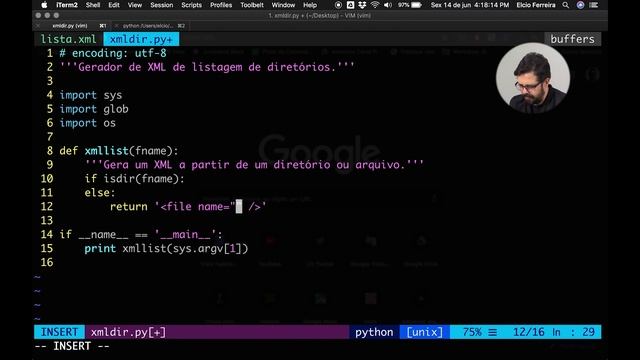Screen dimensions: 640x360
Task: Click the screen recording status icon
Action: [x=338, y=5]
